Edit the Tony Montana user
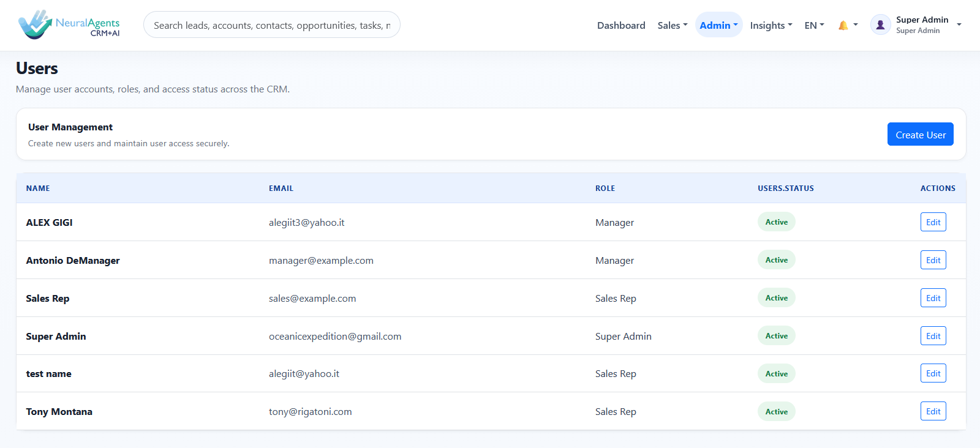This screenshot has width=980, height=448. click(x=933, y=411)
